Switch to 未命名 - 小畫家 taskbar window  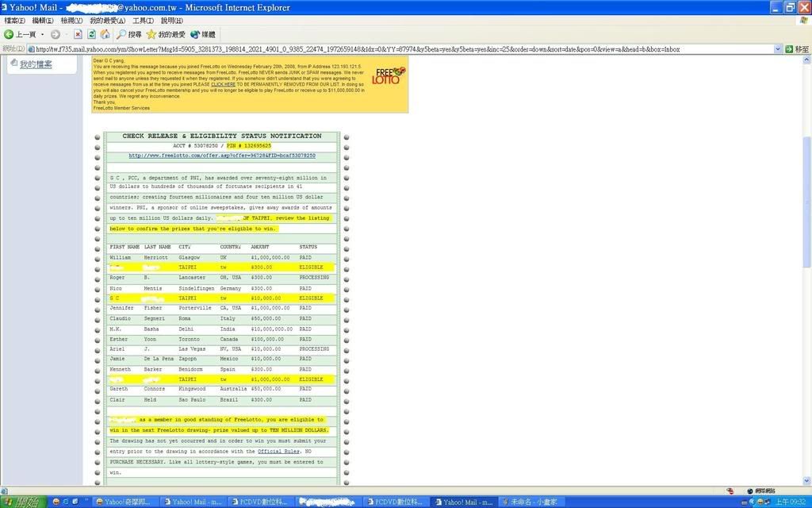[x=530, y=502]
